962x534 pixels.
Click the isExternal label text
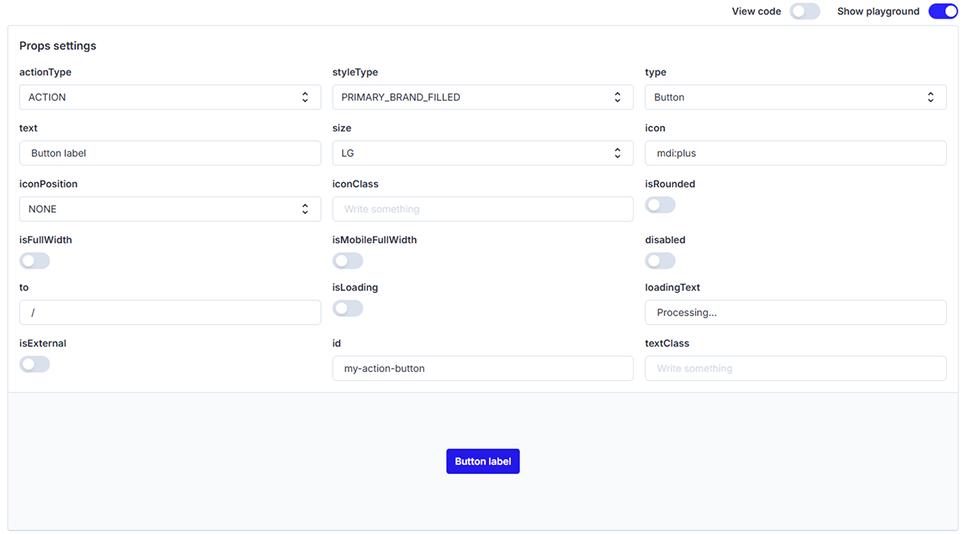point(43,344)
